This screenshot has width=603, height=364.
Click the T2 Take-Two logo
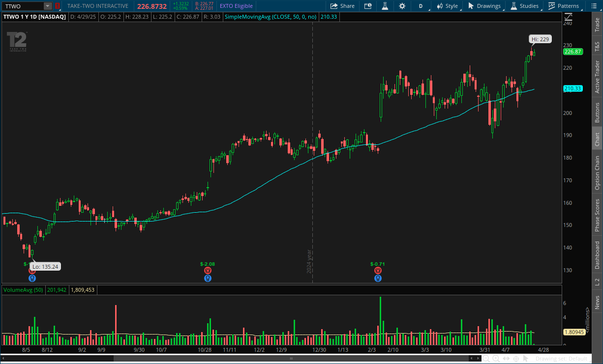click(17, 42)
